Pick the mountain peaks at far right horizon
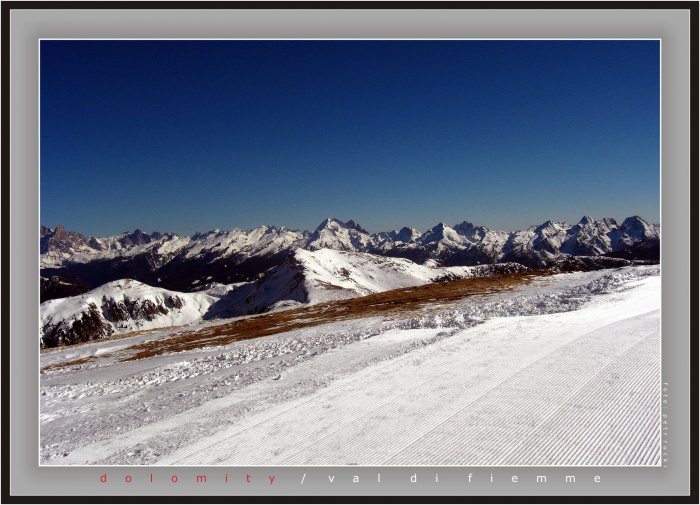Screen dimensions: 700x505 tap(610, 233)
